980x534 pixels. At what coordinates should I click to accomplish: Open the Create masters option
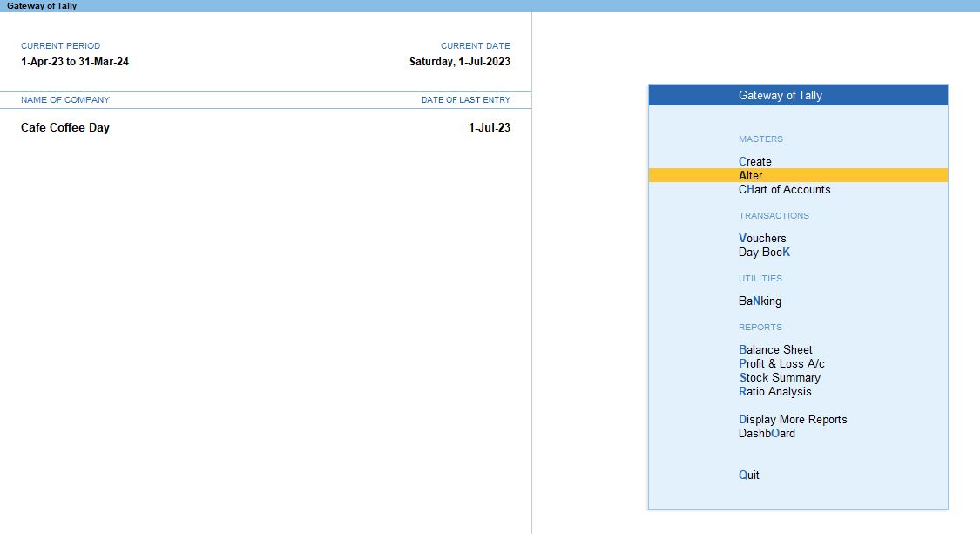click(x=754, y=161)
